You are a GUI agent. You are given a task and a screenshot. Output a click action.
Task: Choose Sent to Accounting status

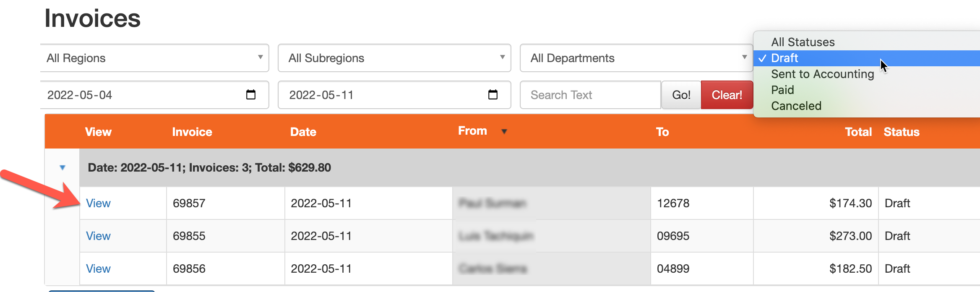(822, 74)
